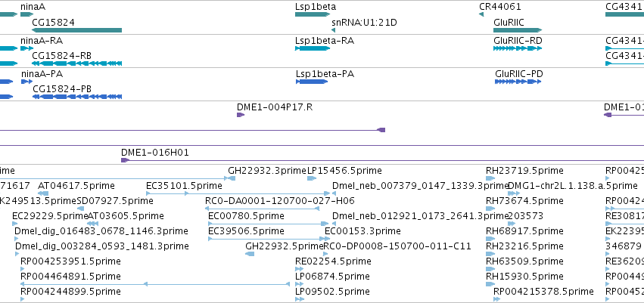The image size is (644, 303).
Task: Click the LP15456.5prime EST arrow
Action: pos(312,178)
